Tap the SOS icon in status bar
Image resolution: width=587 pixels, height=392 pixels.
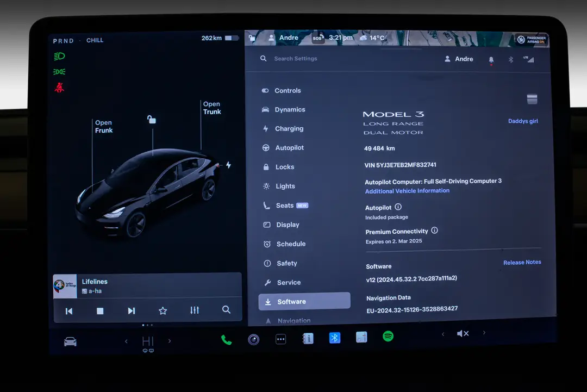click(x=318, y=38)
